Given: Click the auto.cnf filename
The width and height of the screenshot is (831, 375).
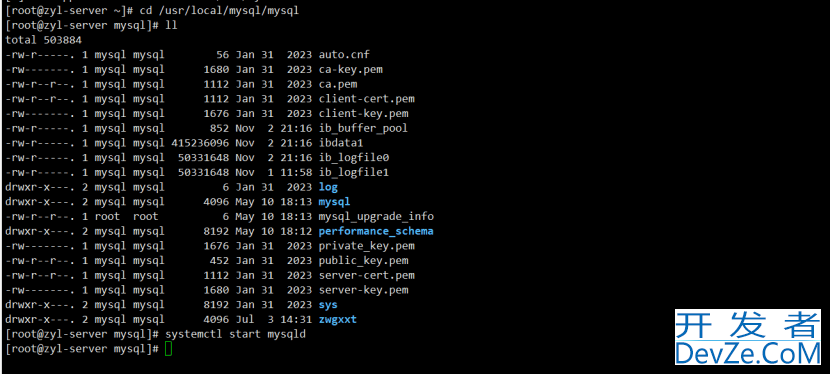Looking at the screenshot, I should (344, 55).
